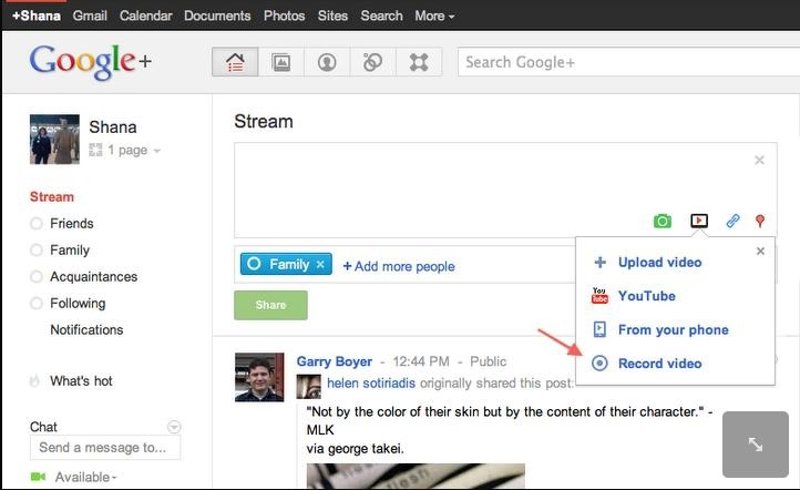Image resolution: width=800 pixels, height=490 pixels.
Task: Remove the Family circle chip
Action: pos(320,265)
